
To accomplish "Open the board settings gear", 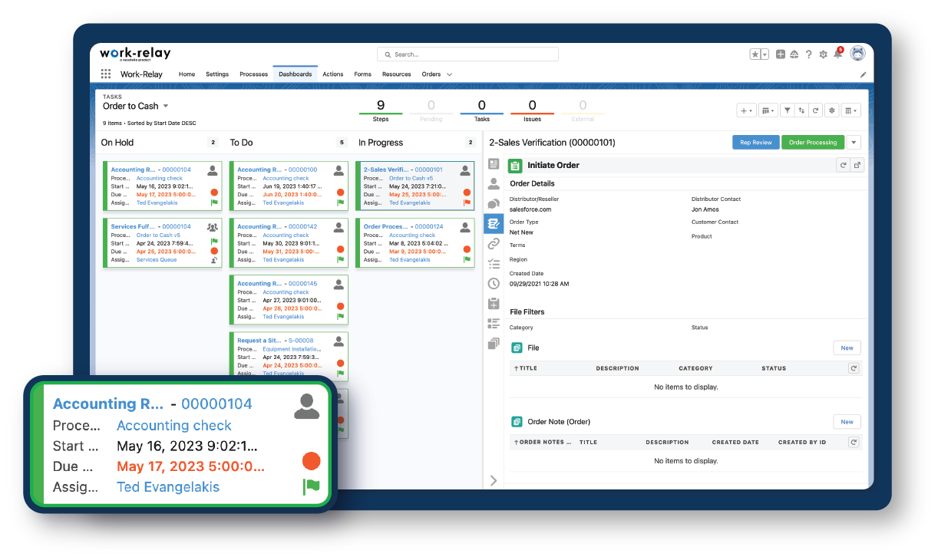I will (x=832, y=110).
